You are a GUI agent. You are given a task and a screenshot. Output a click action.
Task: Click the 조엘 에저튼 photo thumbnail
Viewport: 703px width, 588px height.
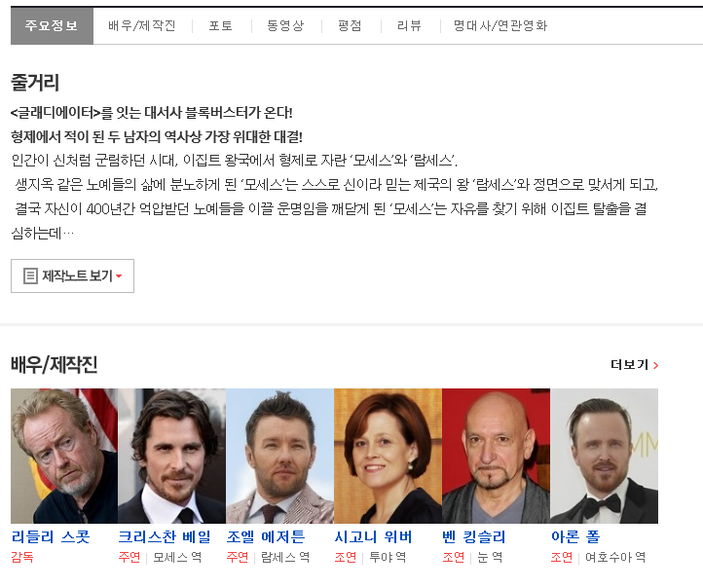point(279,456)
